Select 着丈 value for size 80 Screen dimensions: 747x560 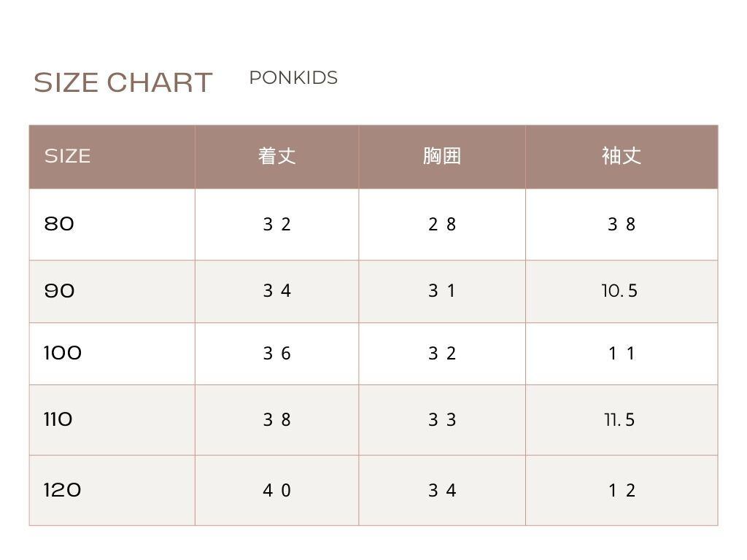(276, 225)
